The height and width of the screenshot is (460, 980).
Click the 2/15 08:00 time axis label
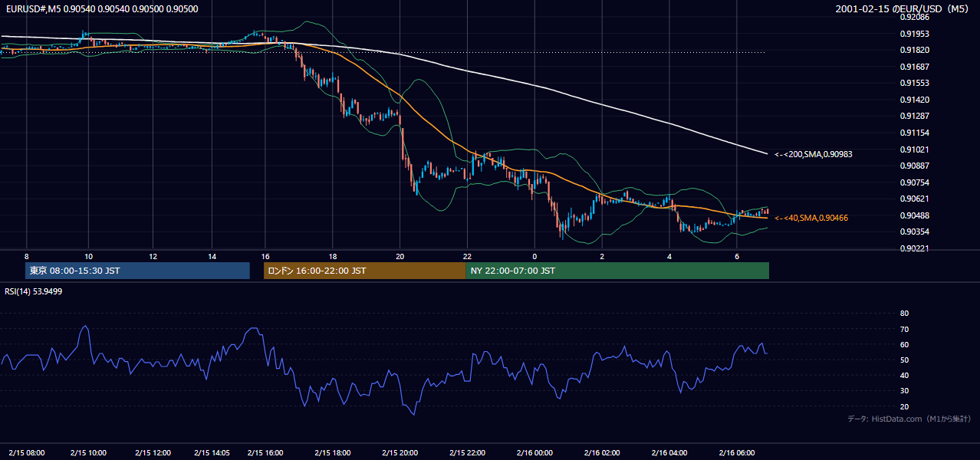26,452
